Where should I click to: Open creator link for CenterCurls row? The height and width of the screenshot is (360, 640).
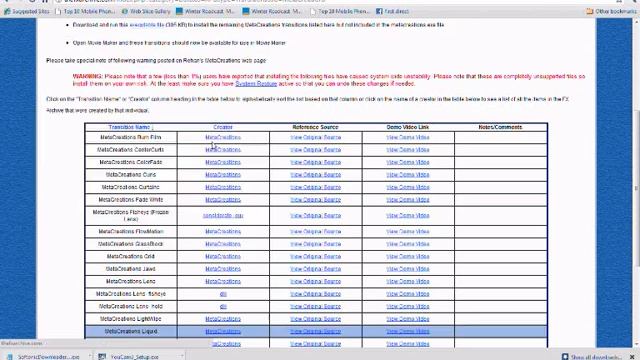click(223, 150)
